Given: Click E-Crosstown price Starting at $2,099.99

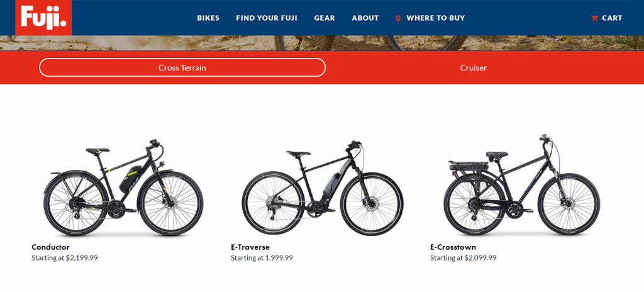Looking at the screenshot, I should tap(464, 258).
